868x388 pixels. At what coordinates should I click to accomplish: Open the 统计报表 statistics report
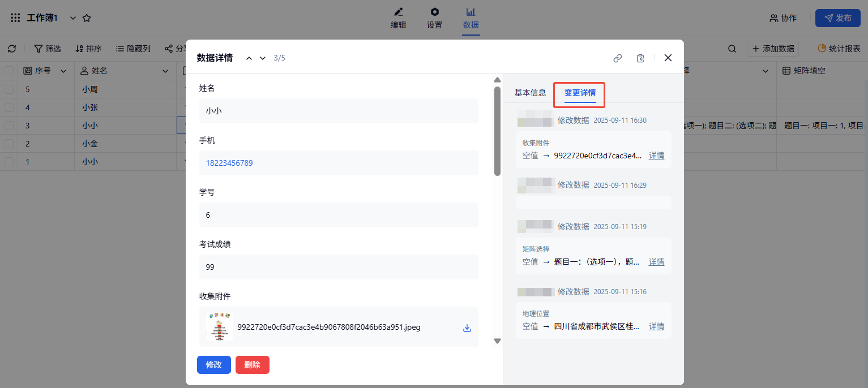(839, 49)
